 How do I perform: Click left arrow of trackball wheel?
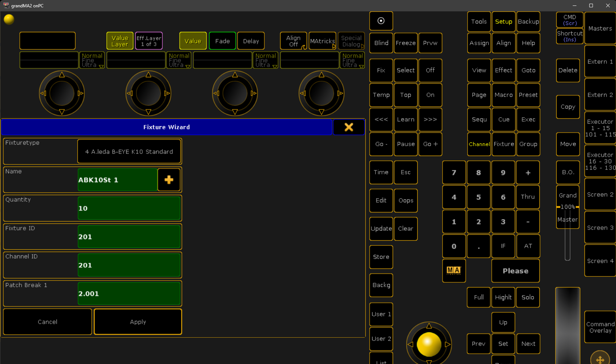click(x=410, y=344)
